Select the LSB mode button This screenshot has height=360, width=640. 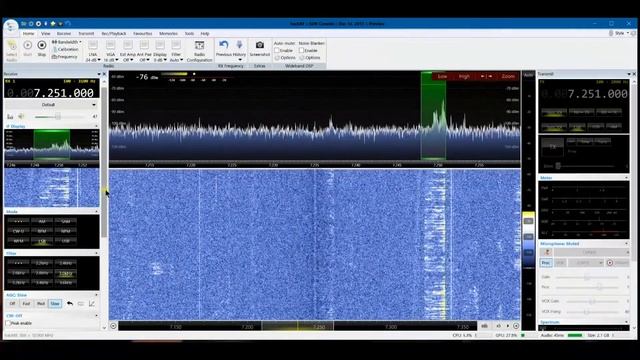point(42,241)
